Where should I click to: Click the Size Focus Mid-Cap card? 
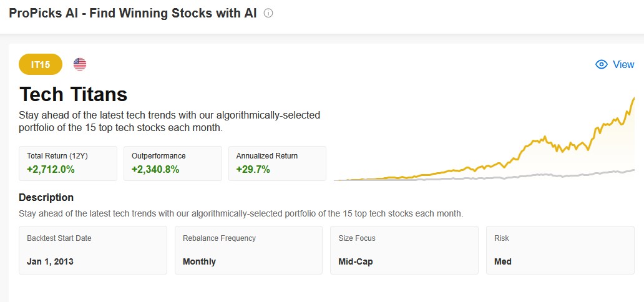[404, 250]
